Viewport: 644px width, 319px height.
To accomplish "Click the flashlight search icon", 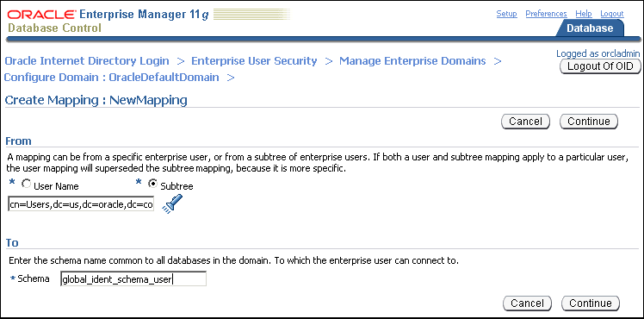I will click(172, 203).
